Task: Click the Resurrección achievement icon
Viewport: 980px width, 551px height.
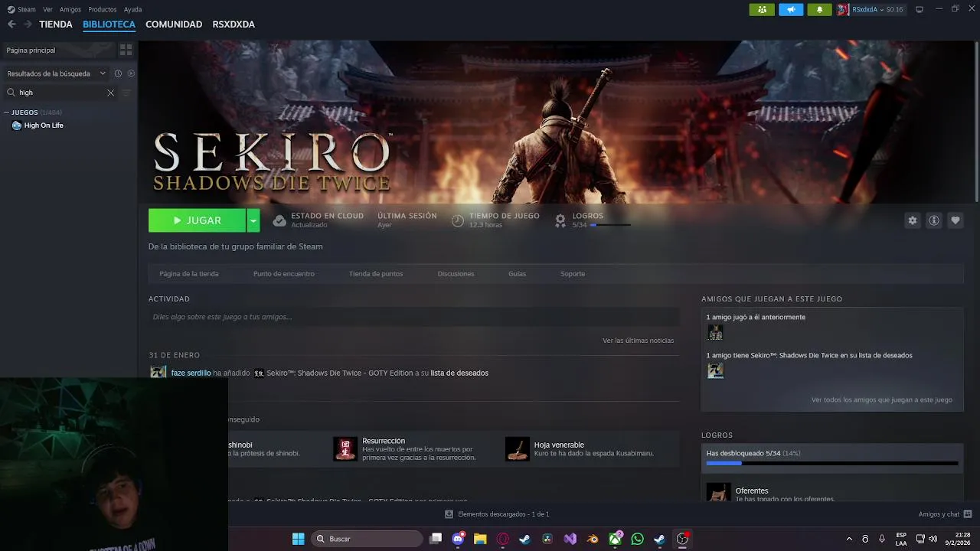Action: click(x=345, y=449)
